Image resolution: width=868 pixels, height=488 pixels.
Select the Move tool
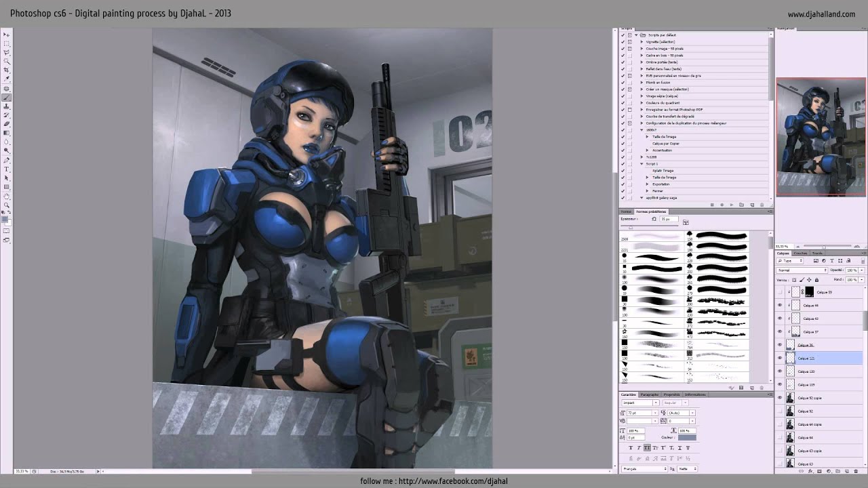click(x=6, y=35)
